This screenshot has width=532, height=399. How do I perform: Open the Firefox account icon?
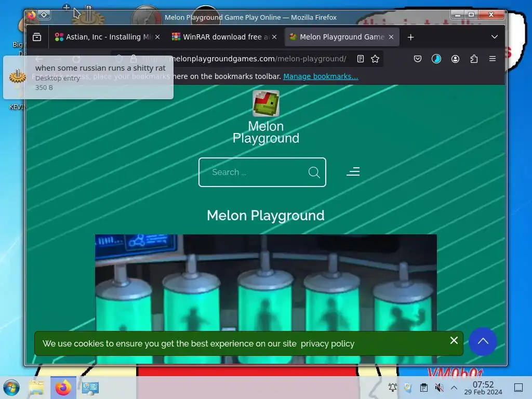[455, 59]
